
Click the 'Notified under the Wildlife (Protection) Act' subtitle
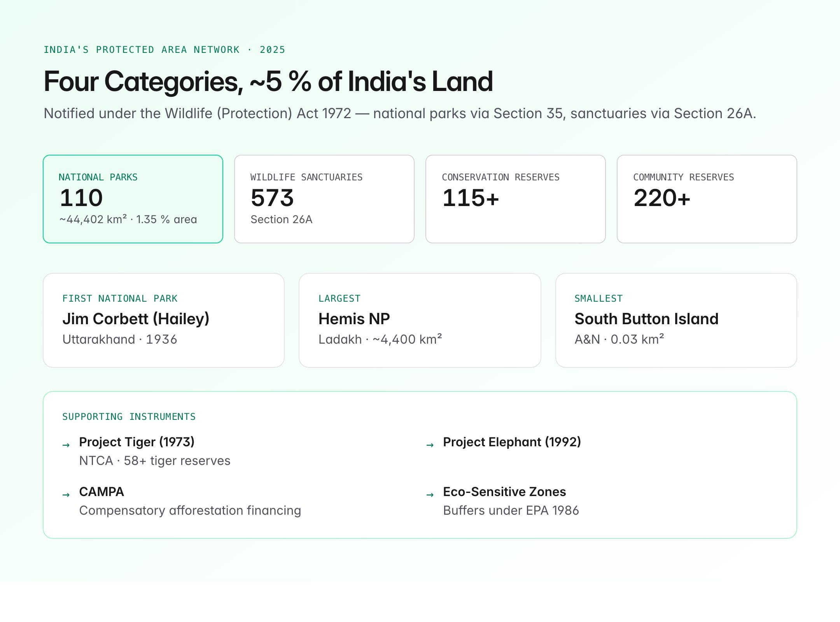tap(400, 114)
